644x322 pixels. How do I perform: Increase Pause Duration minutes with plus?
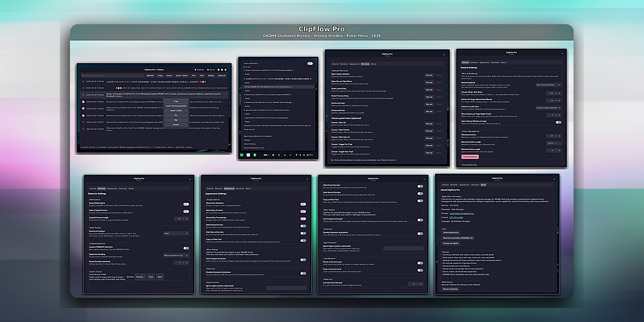(x=188, y=263)
